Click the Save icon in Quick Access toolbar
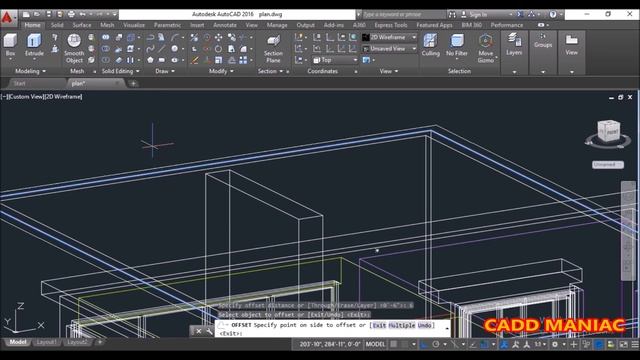 point(49,14)
